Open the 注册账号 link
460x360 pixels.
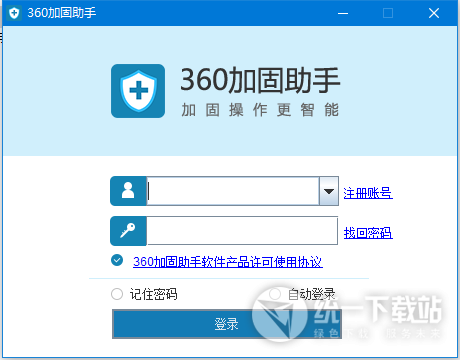click(x=368, y=193)
